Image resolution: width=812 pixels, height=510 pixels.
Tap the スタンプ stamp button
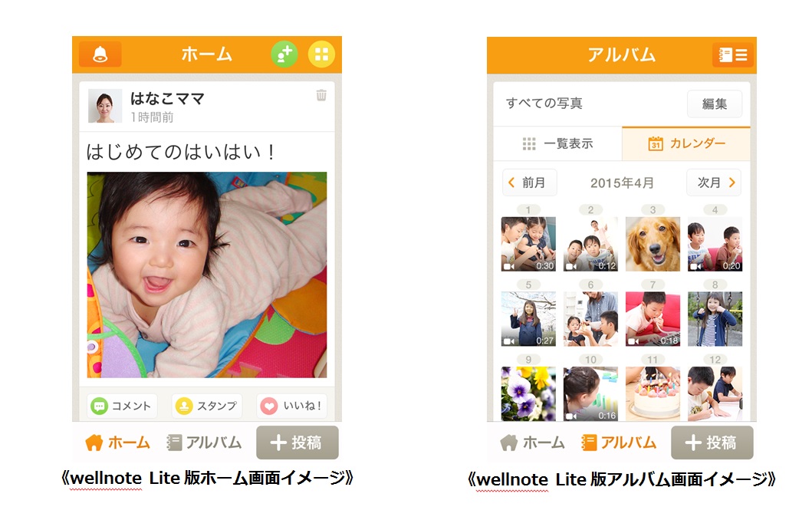pyautogui.click(x=206, y=406)
